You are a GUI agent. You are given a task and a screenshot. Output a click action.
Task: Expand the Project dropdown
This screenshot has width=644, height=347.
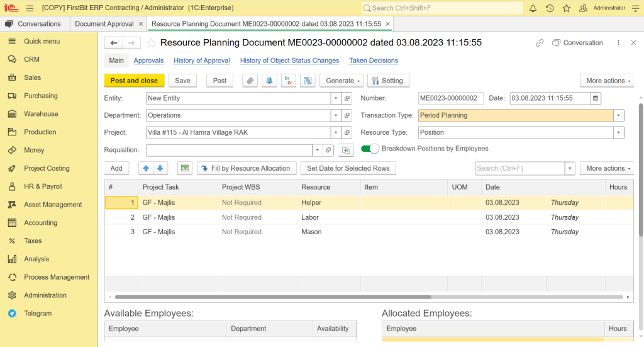pyautogui.click(x=336, y=133)
